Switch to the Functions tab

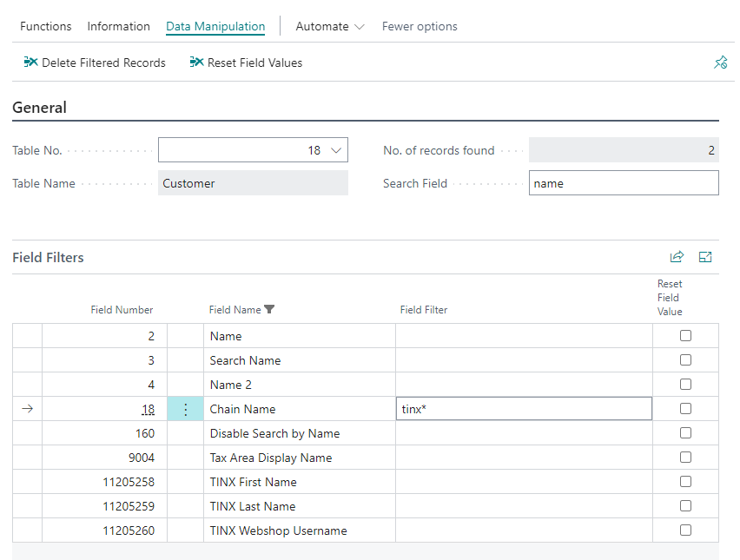click(46, 27)
